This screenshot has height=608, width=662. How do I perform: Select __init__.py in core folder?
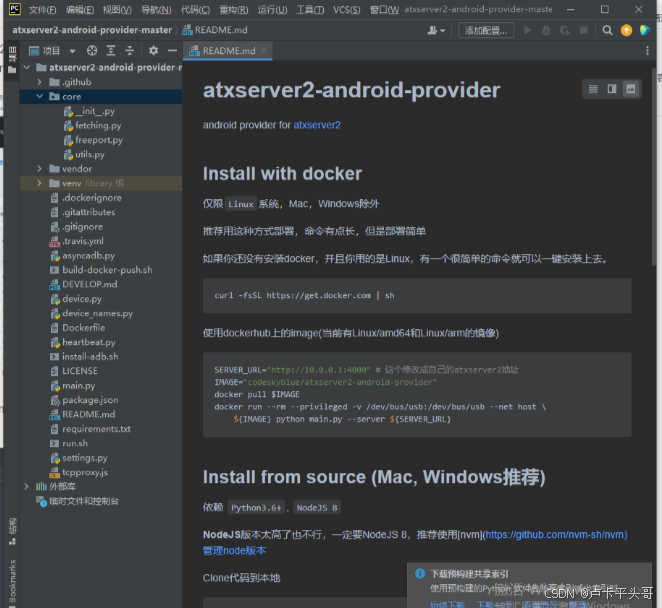[90, 111]
